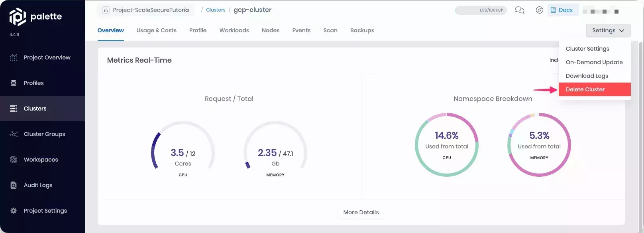This screenshot has height=233, width=644.
Task: Collapse the Settings dropdown
Action: tap(608, 30)
